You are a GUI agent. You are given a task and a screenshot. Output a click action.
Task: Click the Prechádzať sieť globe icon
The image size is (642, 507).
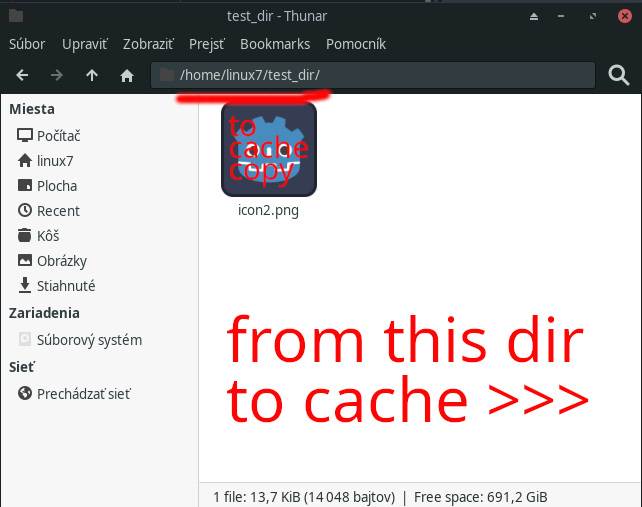(x=25, y=393)
